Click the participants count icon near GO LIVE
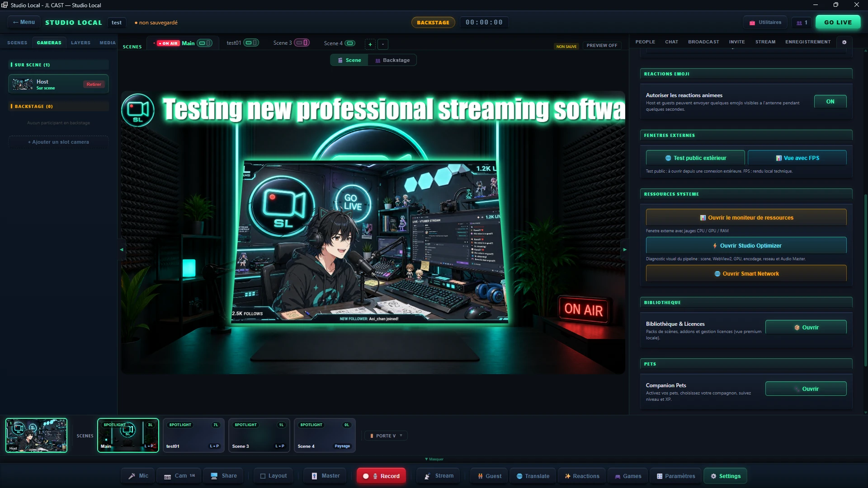This screenshot has width=868, height=488. [x=802, y=23]
